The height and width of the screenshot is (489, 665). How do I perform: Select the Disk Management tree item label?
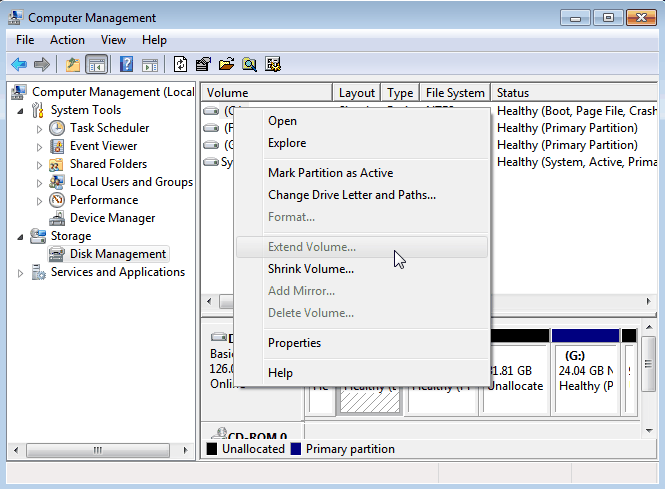click(118, 254)
